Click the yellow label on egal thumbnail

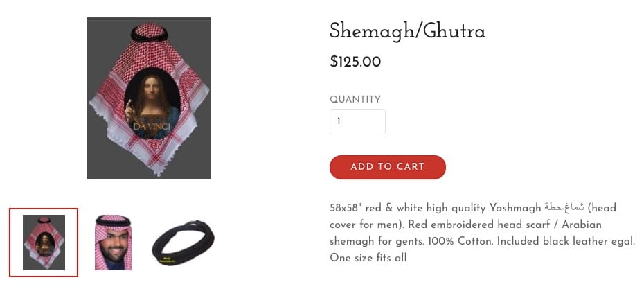(x=168, y=259)
